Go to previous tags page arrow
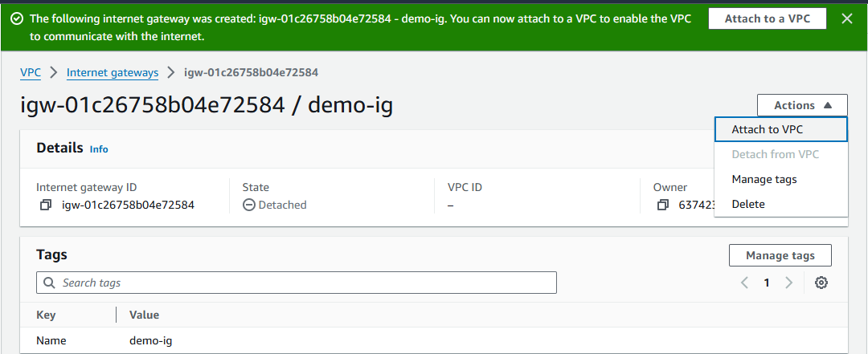The image size is (868, 354). coord(744,283)
